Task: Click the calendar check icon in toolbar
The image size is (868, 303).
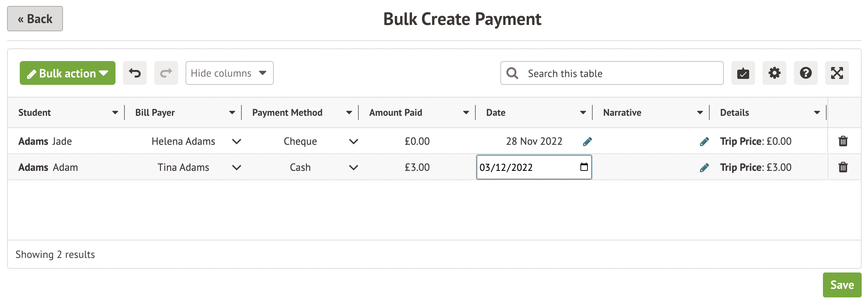Action: pyautogui.click(x=743, y=73)
